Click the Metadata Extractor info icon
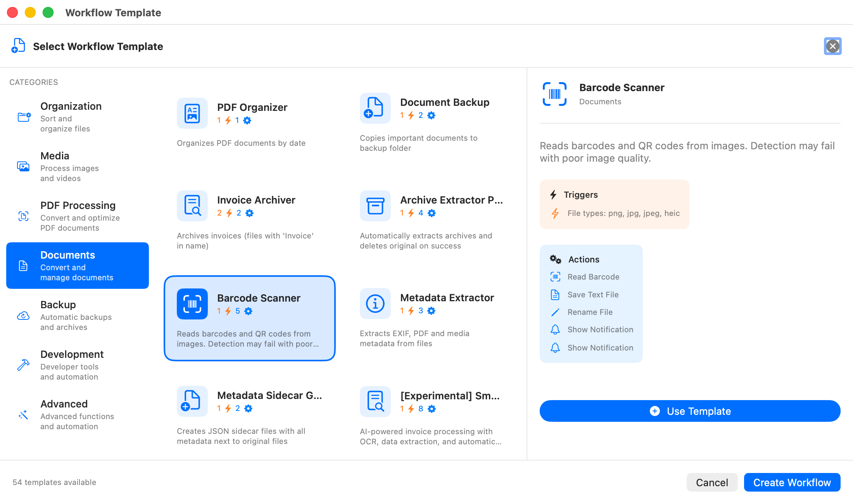This screenshot has width=853, height=504. click(375, 304)
